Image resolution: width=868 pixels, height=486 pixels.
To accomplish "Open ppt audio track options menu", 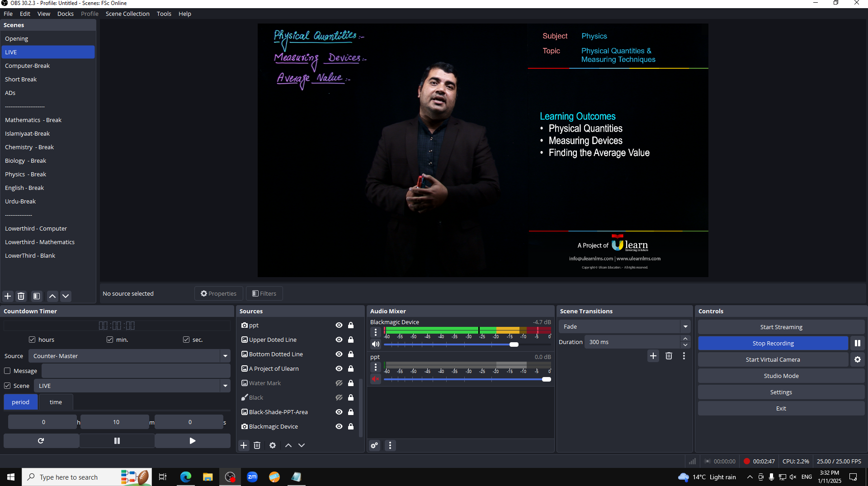I will (x=376, y=367).
